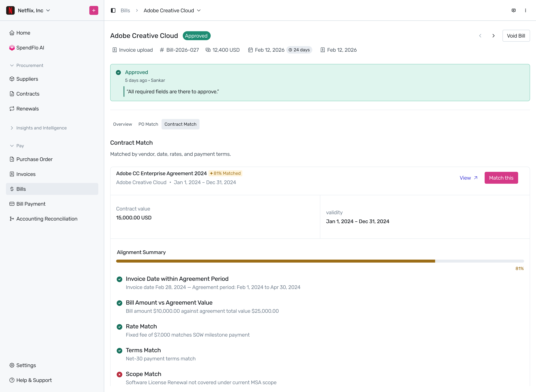
Task: Click the pink plus create button
Action: pyautogui.click(x=94, y=10)
